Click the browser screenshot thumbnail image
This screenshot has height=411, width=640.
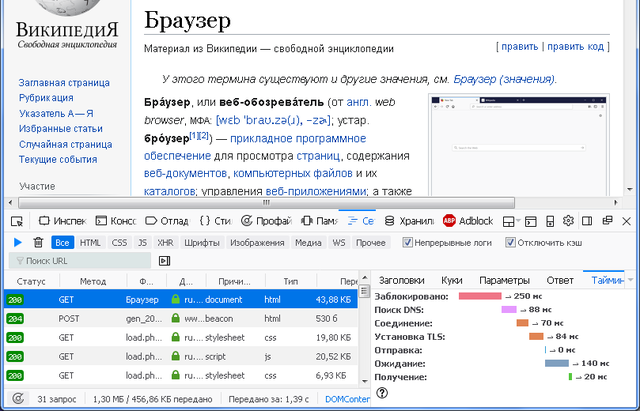[x=519, y=145]
